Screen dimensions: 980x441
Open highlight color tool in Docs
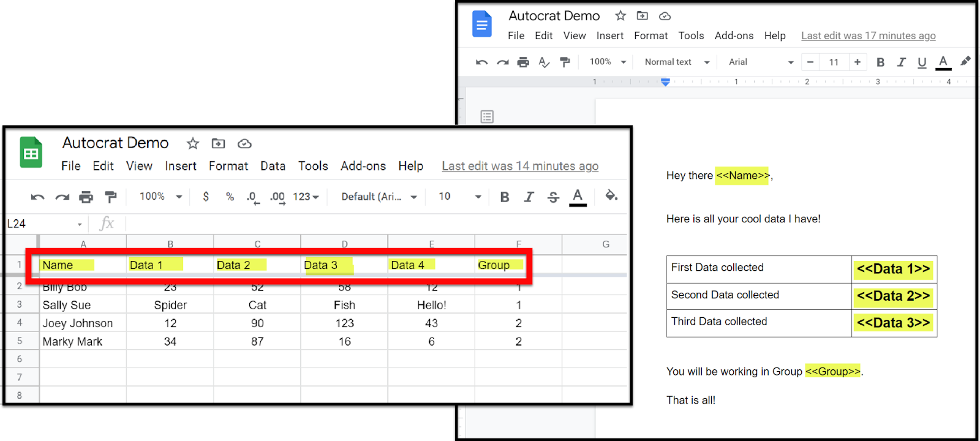tap(965, 61)
